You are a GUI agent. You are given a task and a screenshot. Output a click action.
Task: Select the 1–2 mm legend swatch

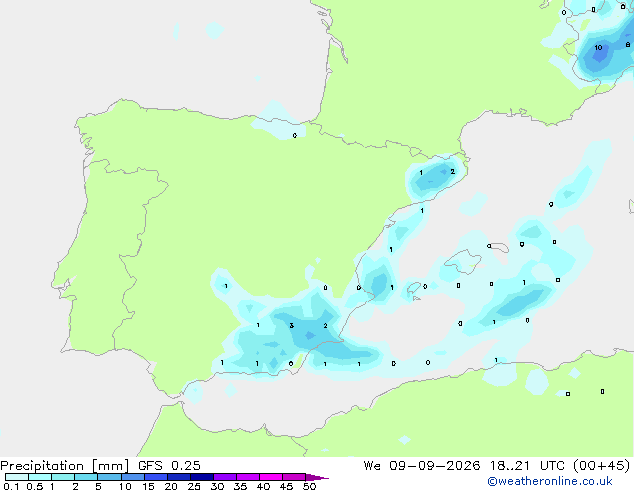tap(63, 477)
